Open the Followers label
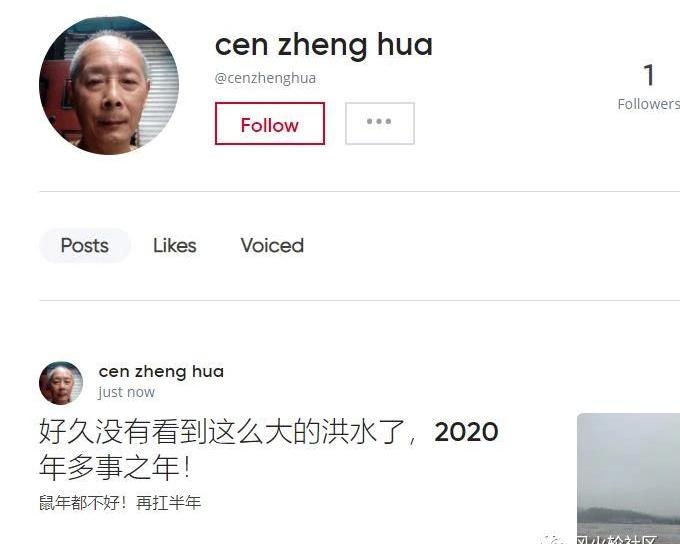This screenshot has width=680, height=544. click(x=648, y=104)
